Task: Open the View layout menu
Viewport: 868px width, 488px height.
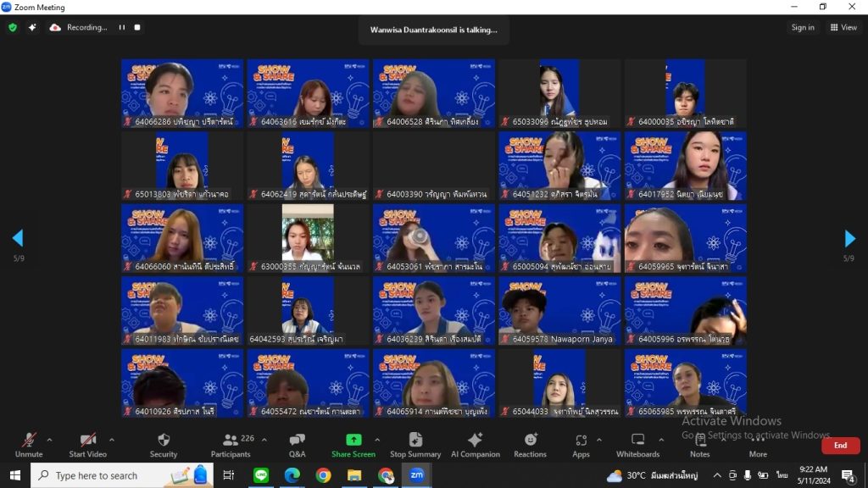Action: pos(843,27)
